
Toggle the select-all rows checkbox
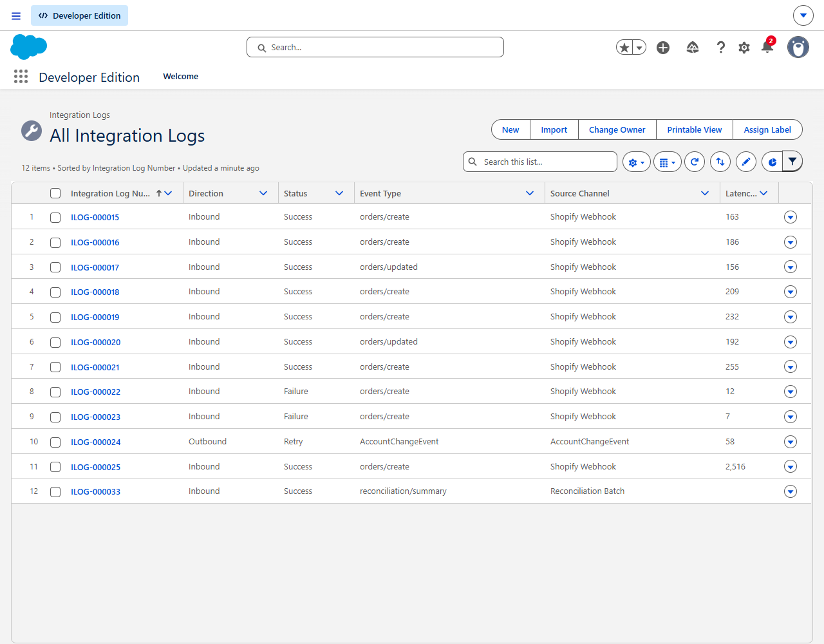click(55, 193)
